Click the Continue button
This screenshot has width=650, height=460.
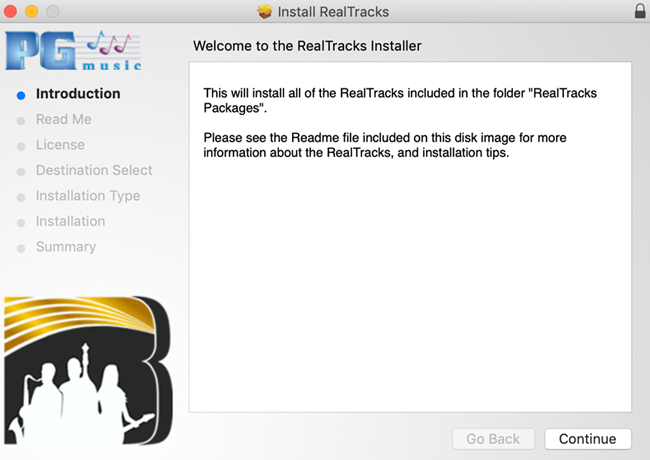[588, 439]
